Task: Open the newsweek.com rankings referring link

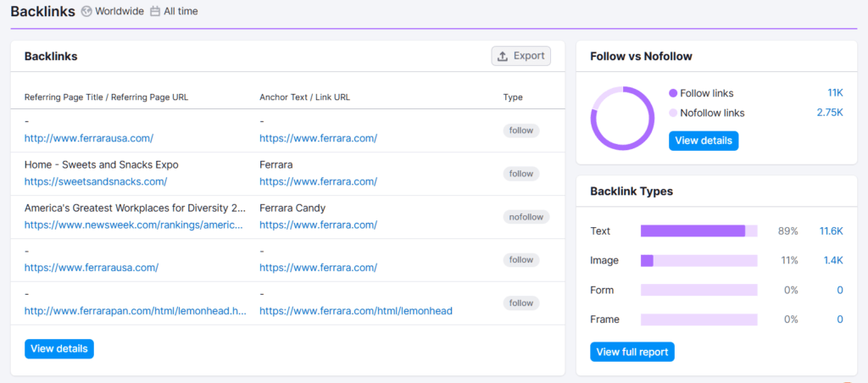Action: pos(133,225)
